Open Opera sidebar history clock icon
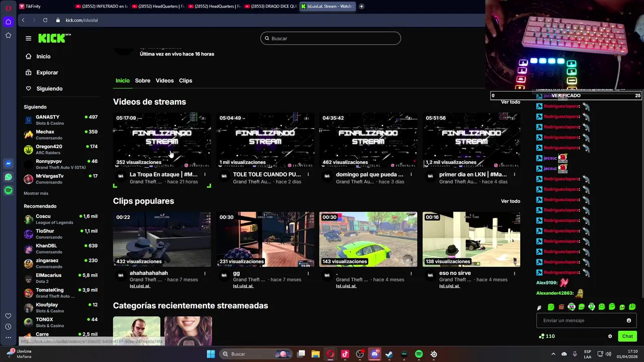The height and width of the screenshot is (362, 644). (x=8, y=327)
